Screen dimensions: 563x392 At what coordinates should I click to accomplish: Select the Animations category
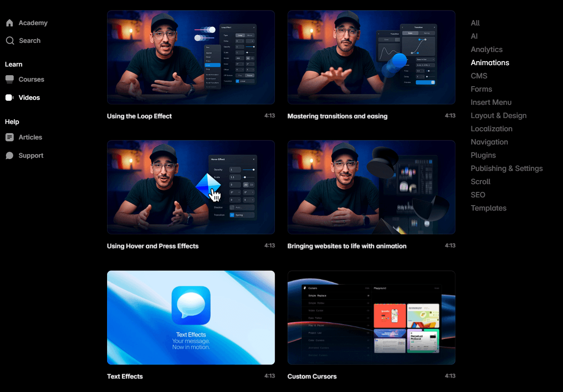coord(490,62)
